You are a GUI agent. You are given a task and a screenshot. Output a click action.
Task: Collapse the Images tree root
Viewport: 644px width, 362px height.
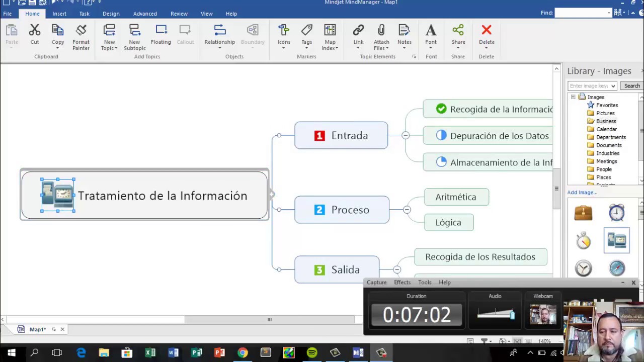click(573, 97)
